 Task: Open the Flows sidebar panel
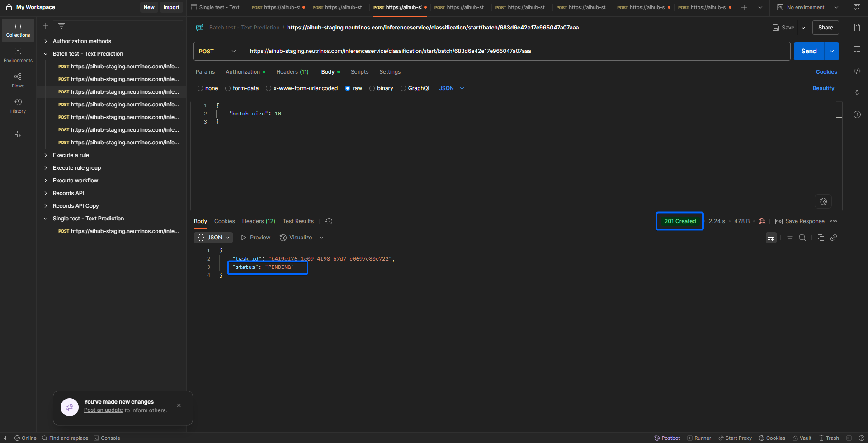(x=18, y=81)
